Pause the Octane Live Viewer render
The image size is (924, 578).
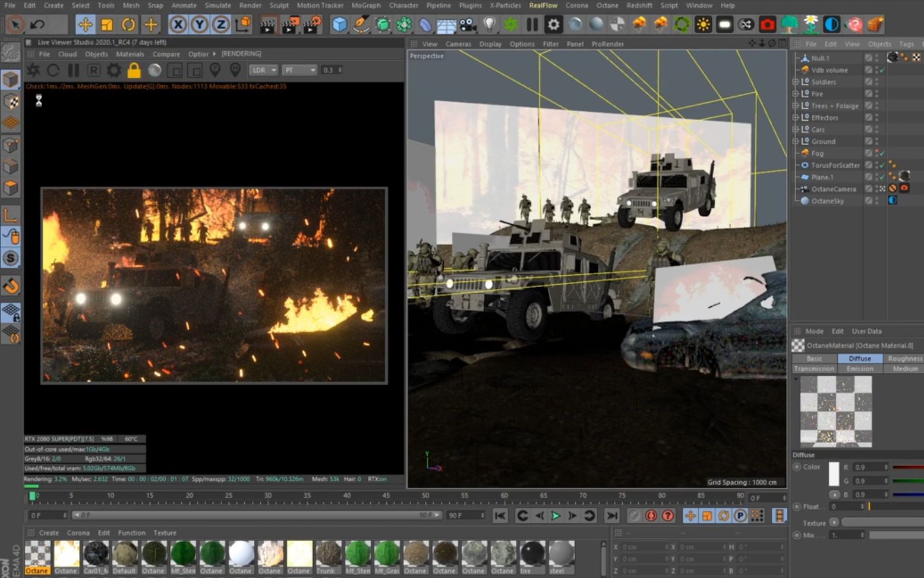coord(74,70)
